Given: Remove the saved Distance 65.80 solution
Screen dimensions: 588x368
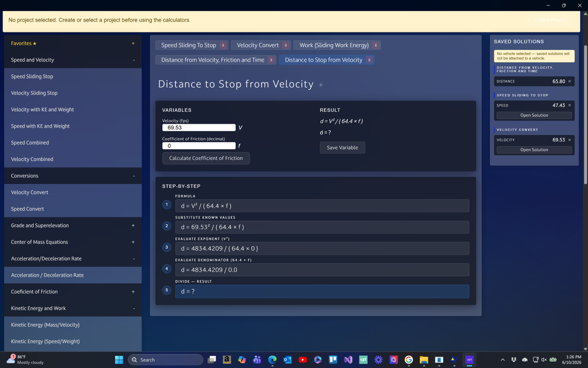Looking at the screenshot, I should [x=569, y=81].
